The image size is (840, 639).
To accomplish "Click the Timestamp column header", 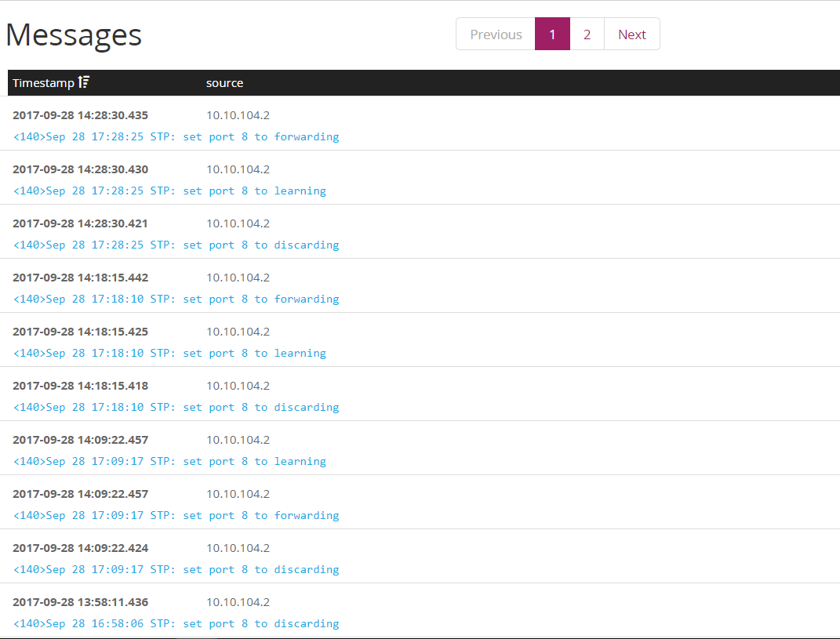I will [x=43, y=83].
